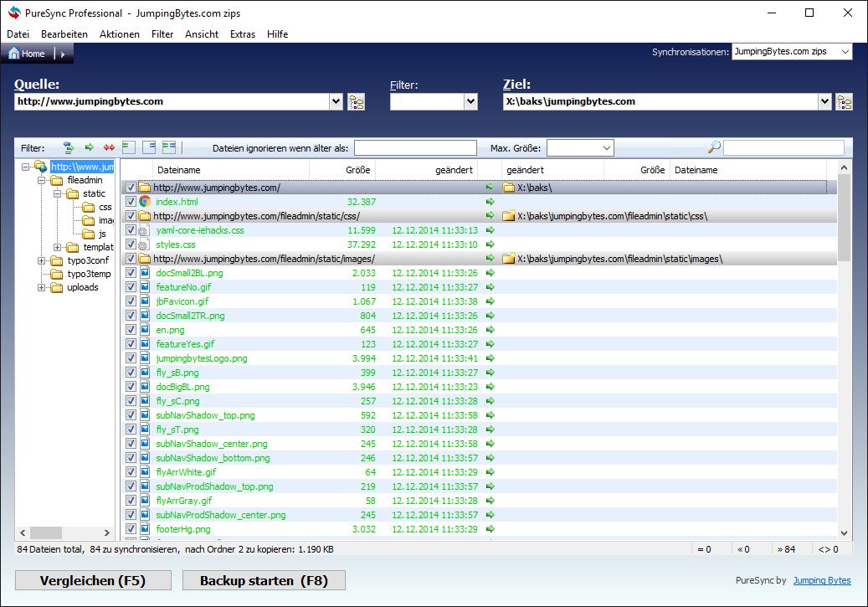Viewport: 868px width, 607px height.
Task: Open the Datei menu
Action: 18,34
